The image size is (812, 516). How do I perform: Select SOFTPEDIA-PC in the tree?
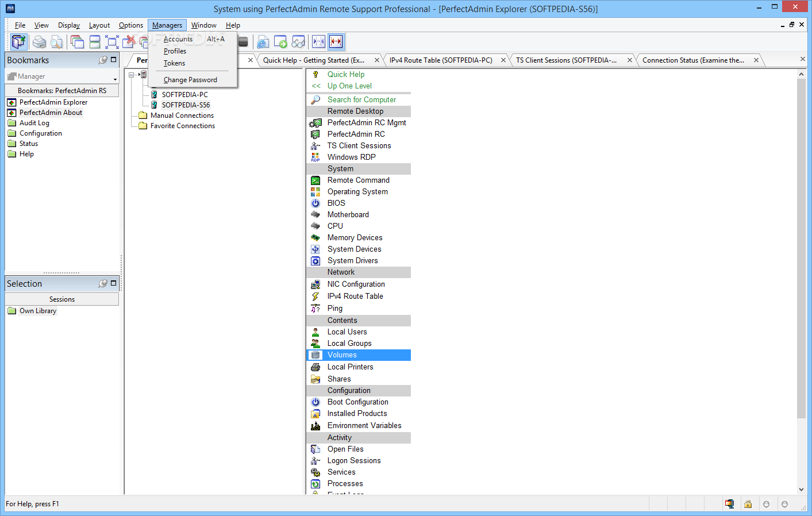184,95
